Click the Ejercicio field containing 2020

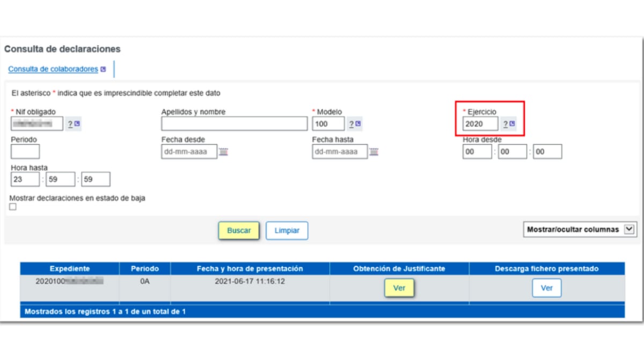point(480,124)
